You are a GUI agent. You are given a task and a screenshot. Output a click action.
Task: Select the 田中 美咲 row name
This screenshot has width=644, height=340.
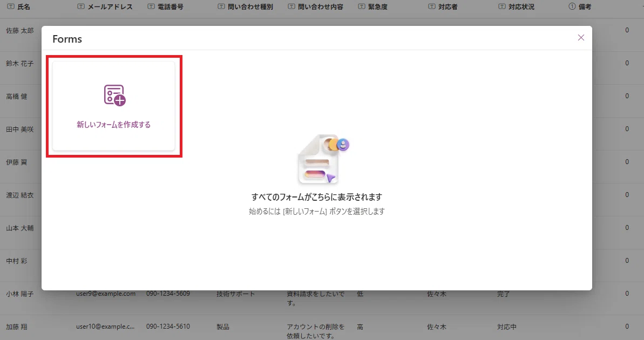pos(20,129)
